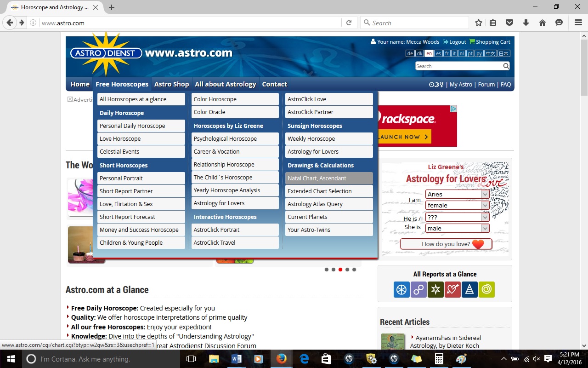588x368 pixels.
Task: Click the Astrodienst site search field
Action: click(x=458, y=66)
